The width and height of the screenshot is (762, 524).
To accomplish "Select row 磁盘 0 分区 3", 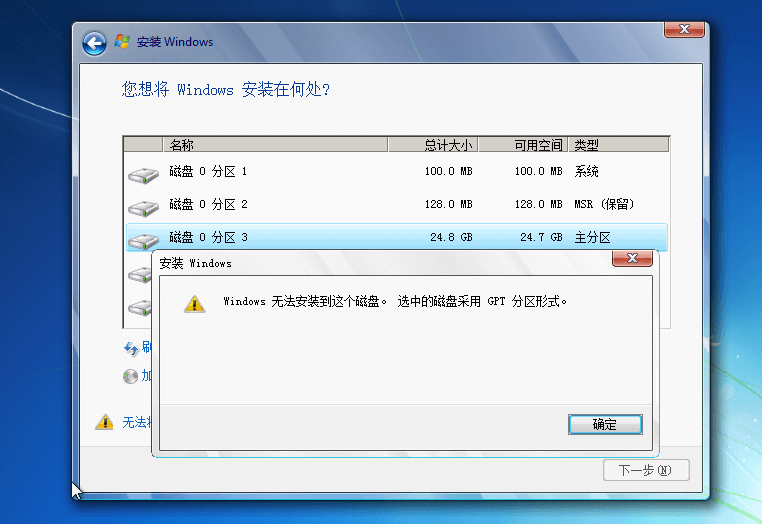I will pos(397,237).
